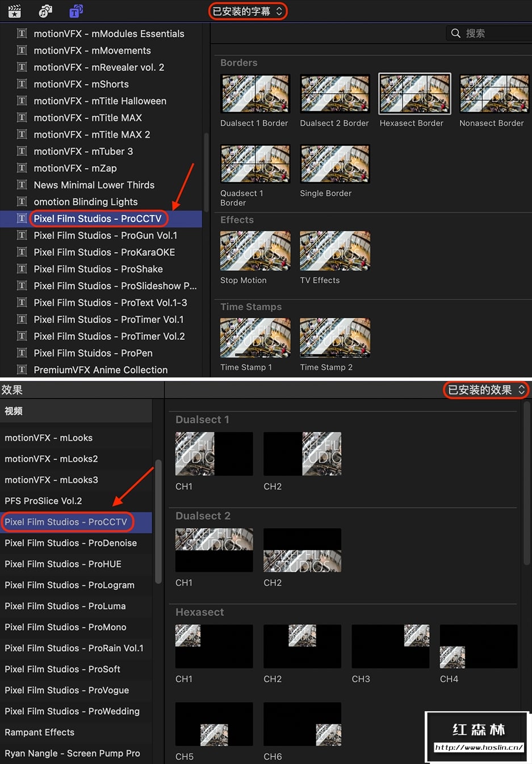Select motionVFX - mTitle Halloween category

click(x=101, y=101)
